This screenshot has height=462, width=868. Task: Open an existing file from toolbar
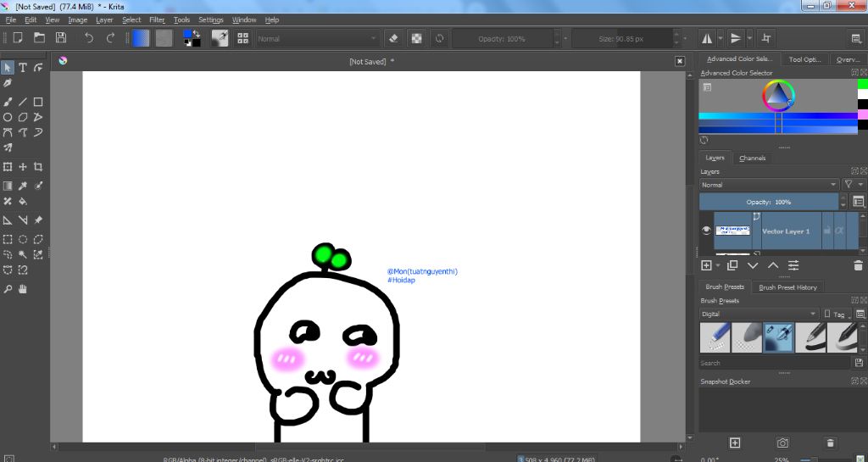39,37
